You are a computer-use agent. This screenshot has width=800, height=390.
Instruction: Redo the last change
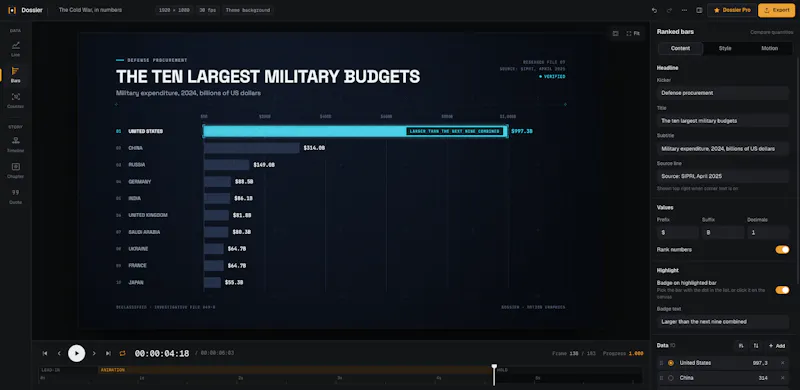[669, 10]
